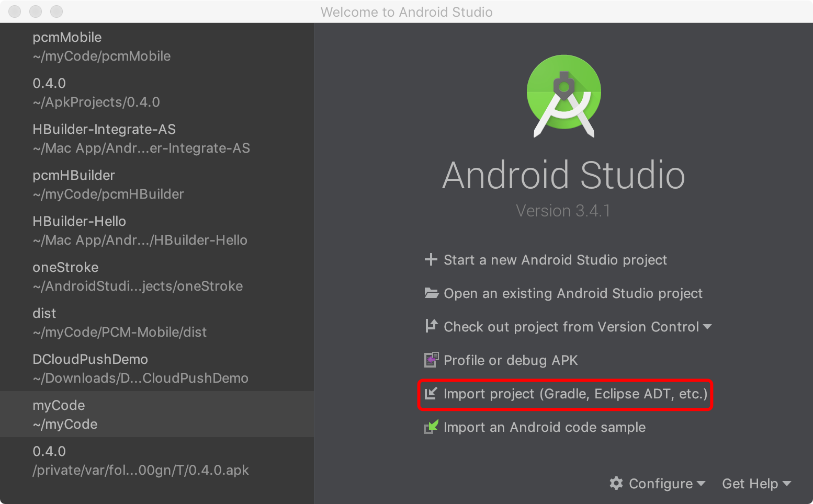Click the Import Android code sample icon
The height and width of the screenshot is (504, 813).
pyautogui.click(x=431, y=427)
